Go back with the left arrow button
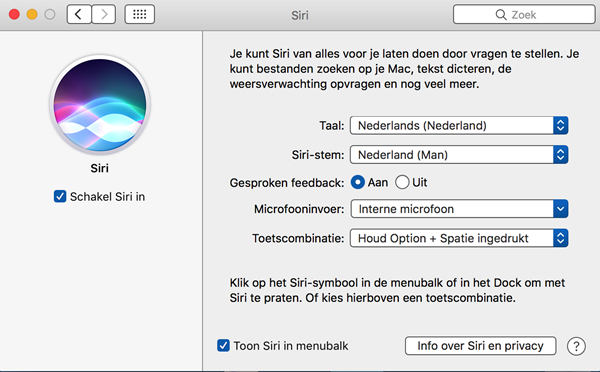600x372 pixels. tap(79, 15)
